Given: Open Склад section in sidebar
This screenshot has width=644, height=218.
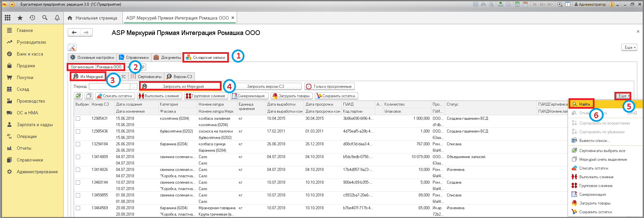Looking at the screenshot, I should pyautogui.click(x=23, y=89).
